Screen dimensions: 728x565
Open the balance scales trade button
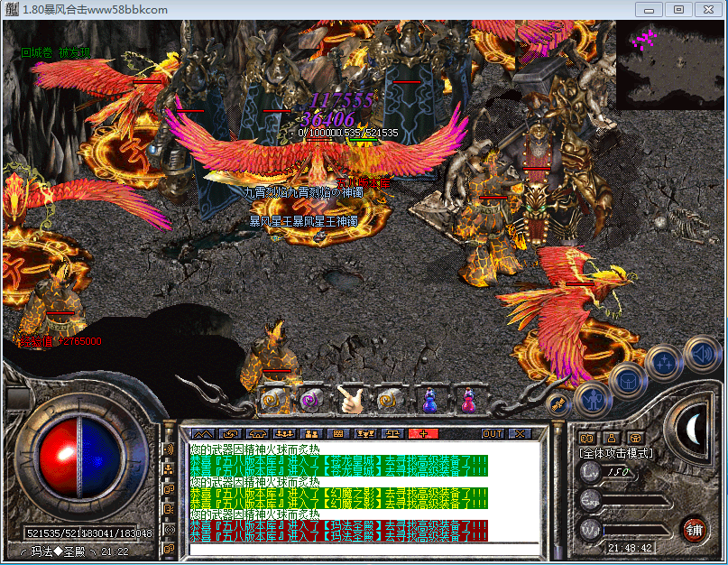(x=392, y=434)
